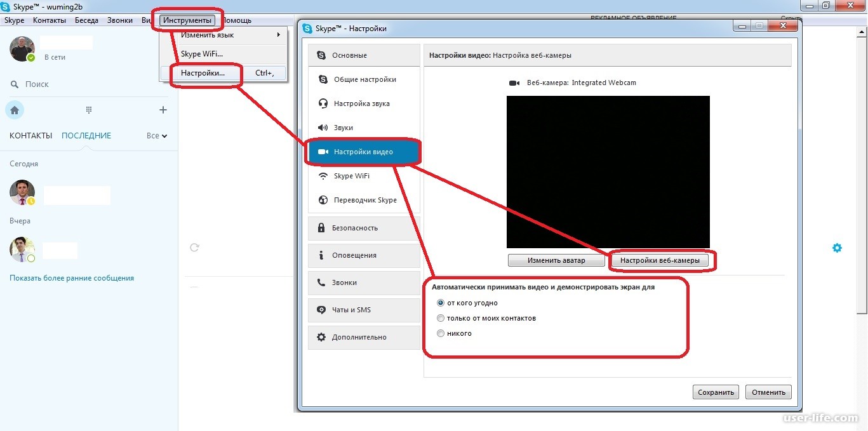Open the Звонки menu
Image resolution: width=868 pixels, height=431 pixels.
(x=120, y=20)
